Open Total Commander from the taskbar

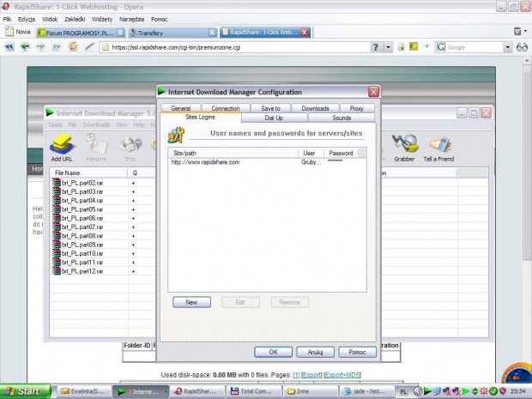(x=254, y=391)
